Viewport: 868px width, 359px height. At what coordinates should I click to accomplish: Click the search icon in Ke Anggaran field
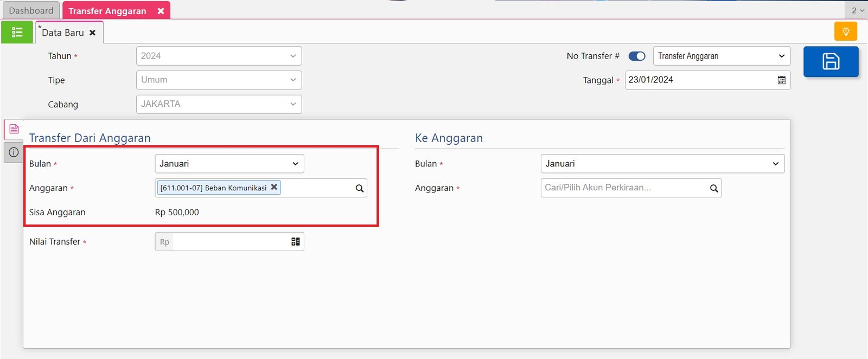click(714, 188)
